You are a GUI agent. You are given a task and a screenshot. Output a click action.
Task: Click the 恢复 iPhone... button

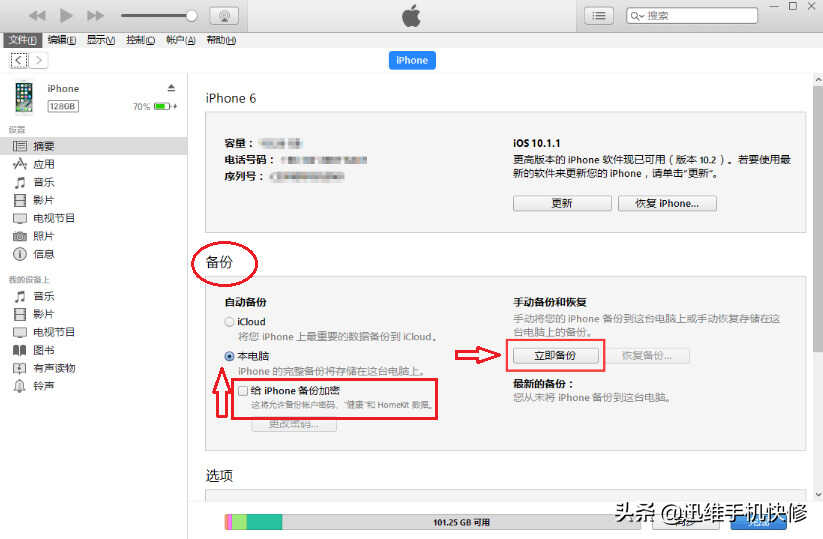pos(667,204)
